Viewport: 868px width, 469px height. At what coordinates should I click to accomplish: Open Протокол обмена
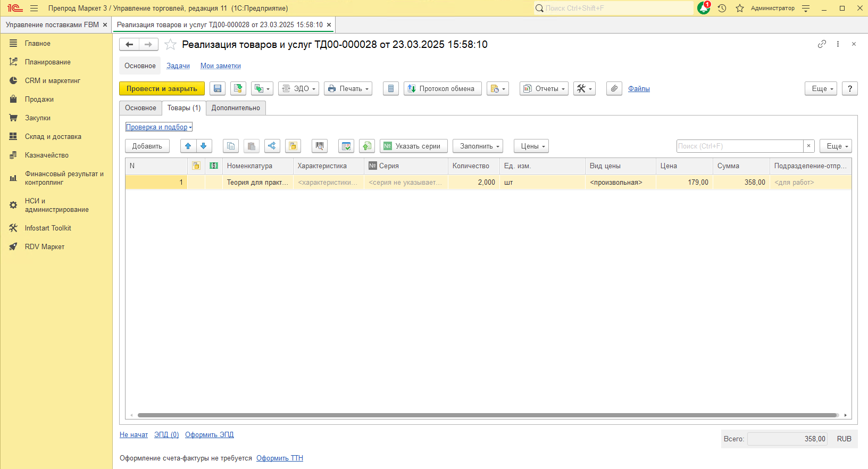tap(443, 88)
